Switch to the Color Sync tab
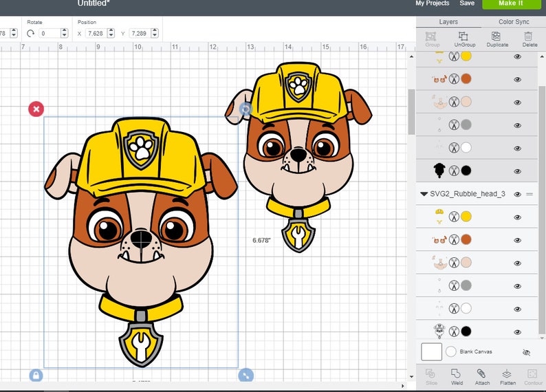Viewport: 546px width, 392px height. pyautogui.click(x=514, y=22)
